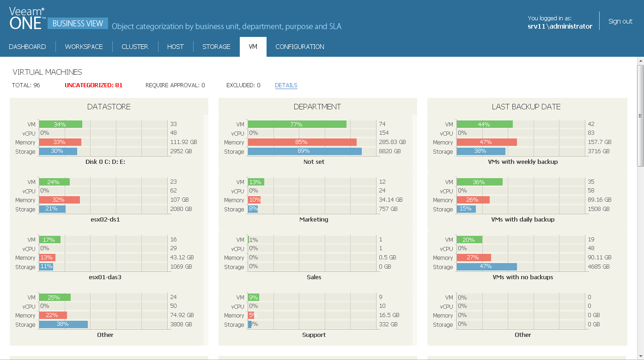Click the BUSINESS VIEW badge

click(x=78, y=24)
